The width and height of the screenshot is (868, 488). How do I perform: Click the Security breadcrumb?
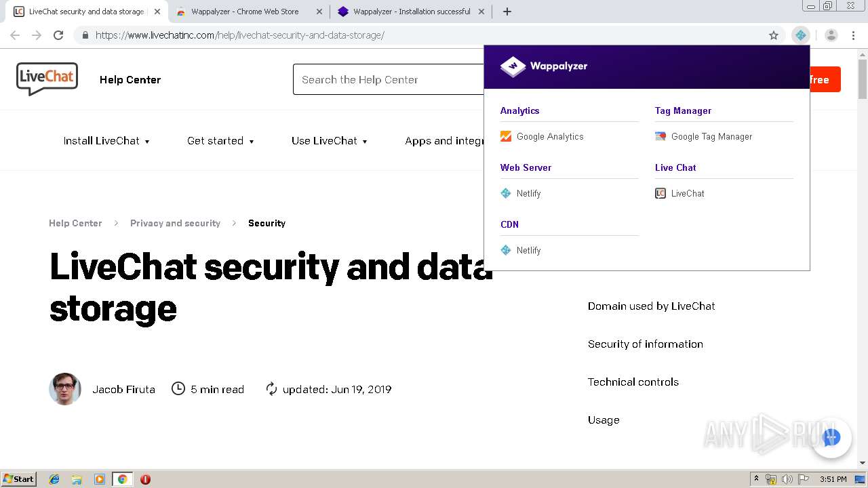267,223
